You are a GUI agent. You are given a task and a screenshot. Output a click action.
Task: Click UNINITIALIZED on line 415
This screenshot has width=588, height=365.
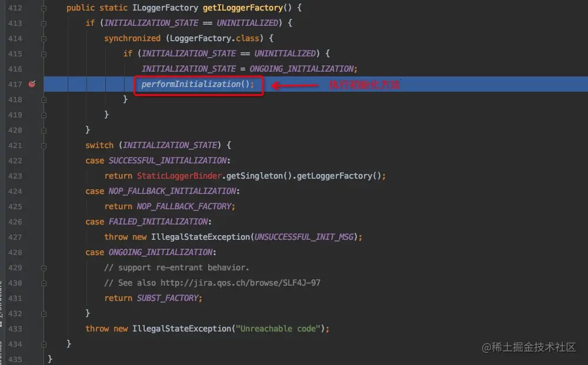[285, 53]
